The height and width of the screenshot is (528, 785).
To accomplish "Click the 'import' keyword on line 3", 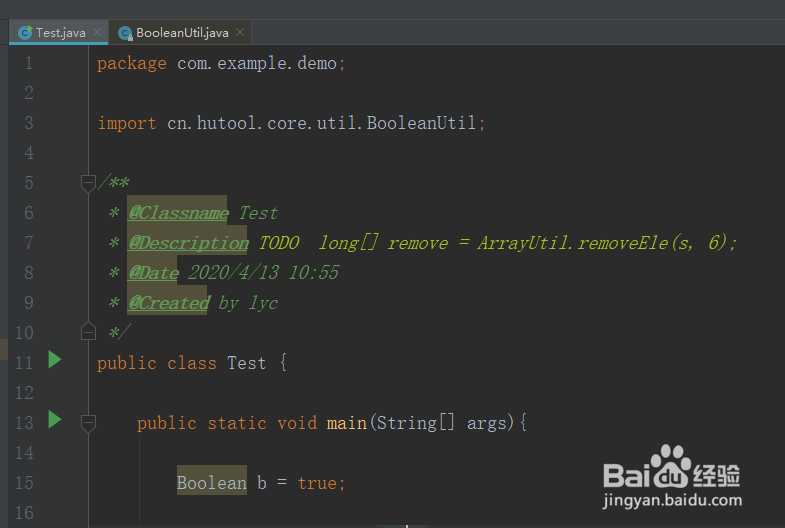I will click(127, 123).
